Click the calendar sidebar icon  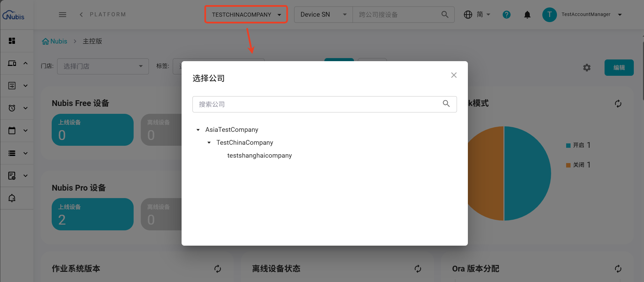pos(12,130)
